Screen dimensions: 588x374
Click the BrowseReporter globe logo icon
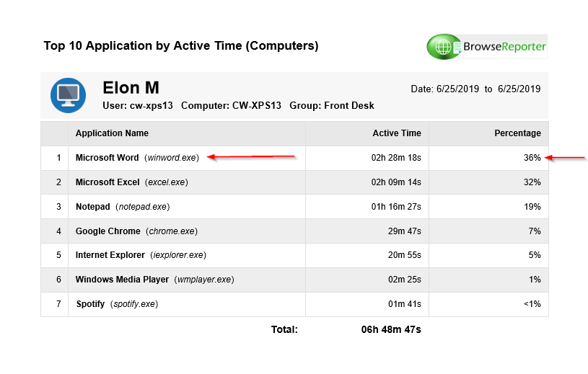click(443, 47)
